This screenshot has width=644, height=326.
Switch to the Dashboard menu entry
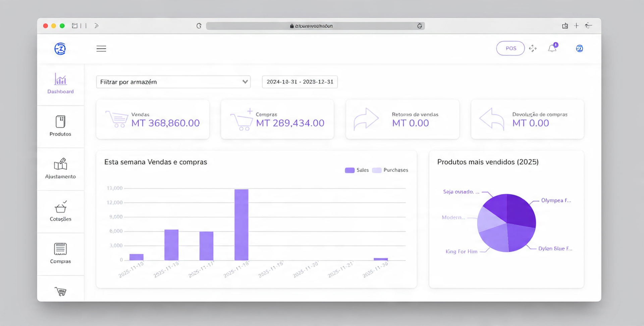(60, 91)
